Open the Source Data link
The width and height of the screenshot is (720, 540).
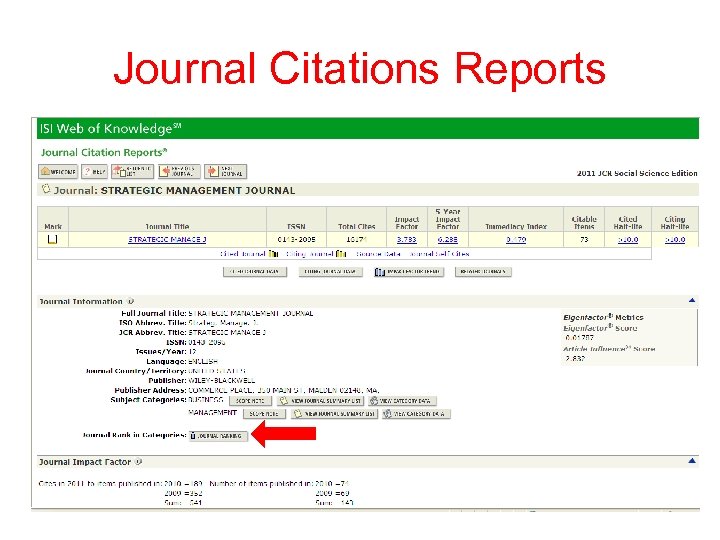pos(378,253)
